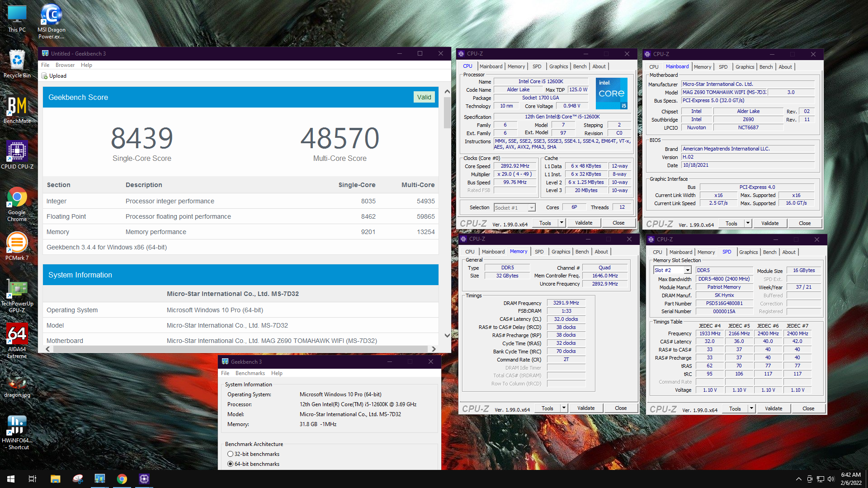Open MSI Dragon Power desktop shortcut

51,21
